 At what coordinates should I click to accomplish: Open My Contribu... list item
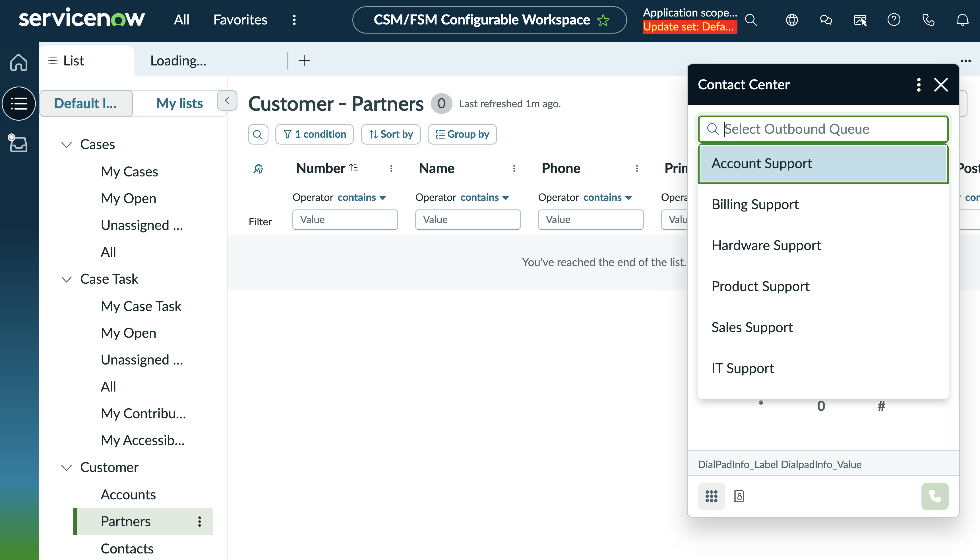click(x=143, y=413)
